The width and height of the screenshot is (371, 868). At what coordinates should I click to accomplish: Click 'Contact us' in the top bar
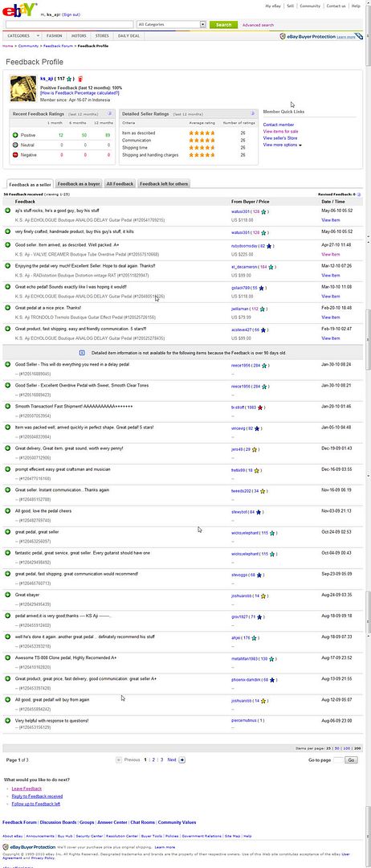point(336,6)
